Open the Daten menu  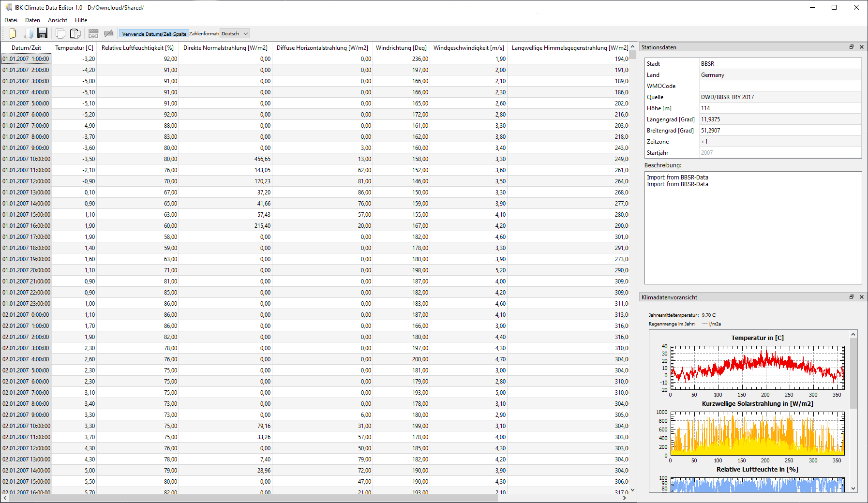[x=32, y=20]
